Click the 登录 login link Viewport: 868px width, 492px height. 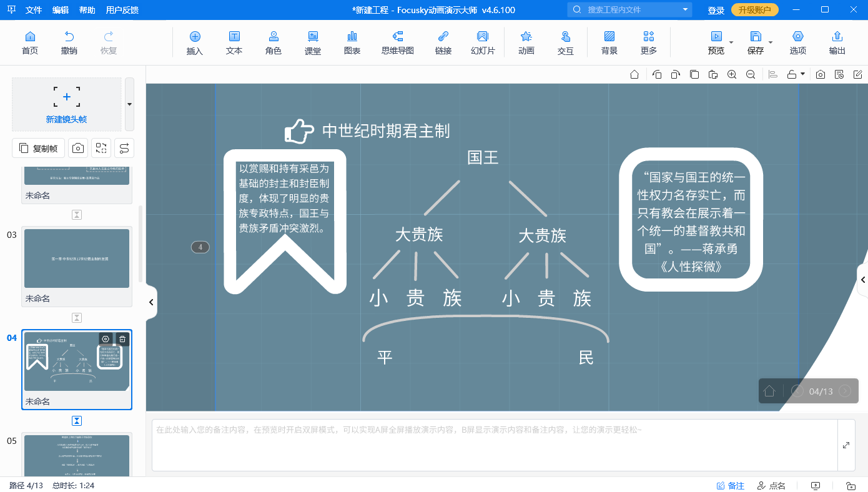tap(716, 10)
